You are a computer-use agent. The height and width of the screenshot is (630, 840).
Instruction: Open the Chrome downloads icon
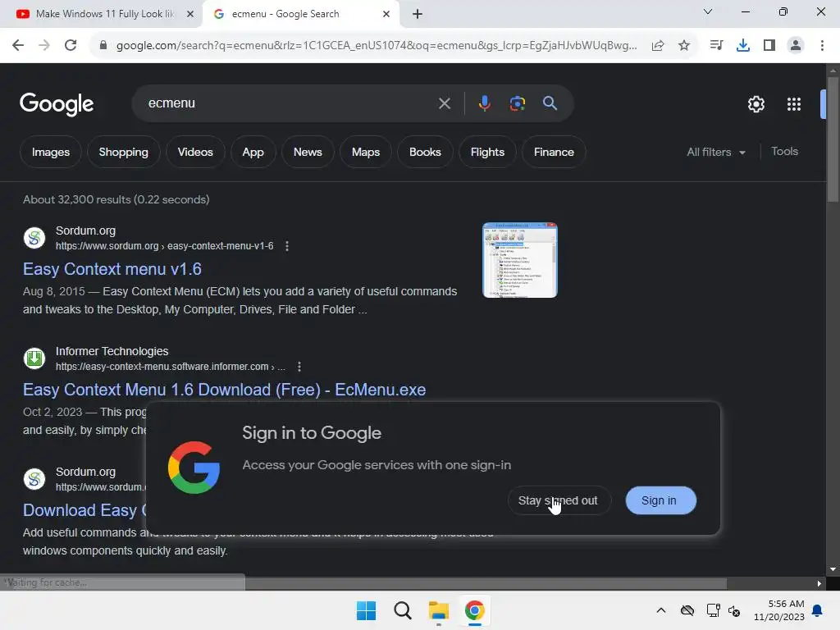click(742, 46)
